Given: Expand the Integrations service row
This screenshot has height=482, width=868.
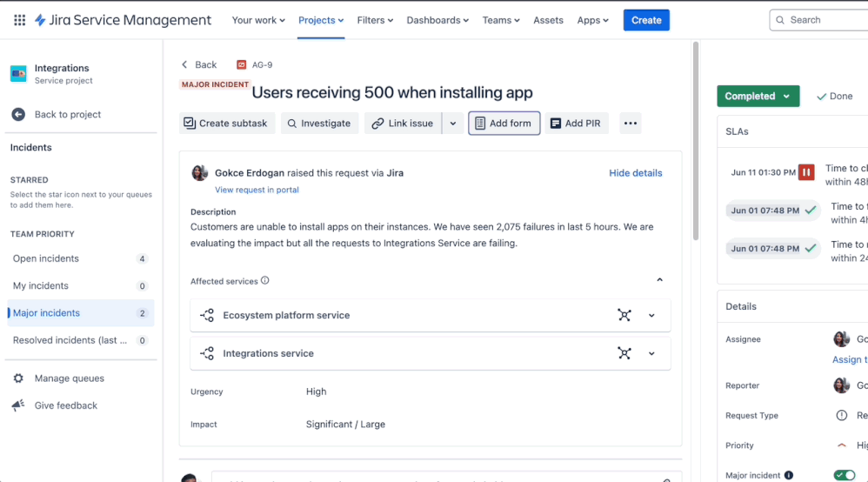Looking at the screenshot, I should pyautogui.click(x=651, y=353).
